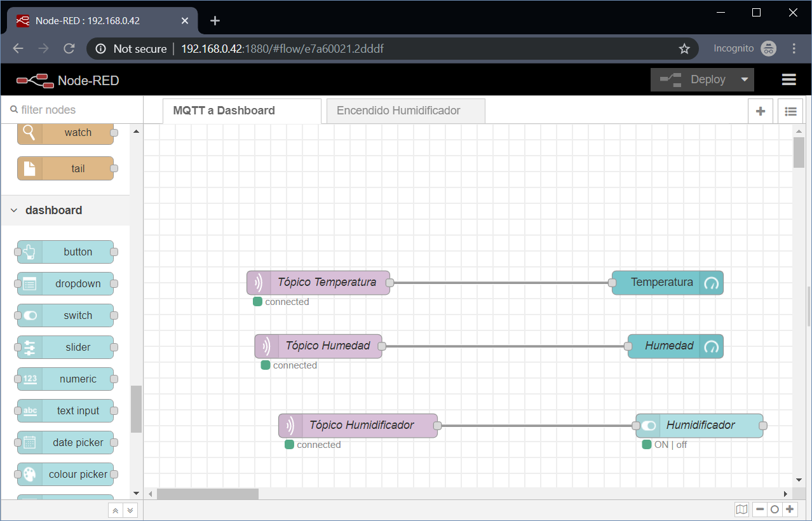Click output port of Humidificador node

[763, 426]
